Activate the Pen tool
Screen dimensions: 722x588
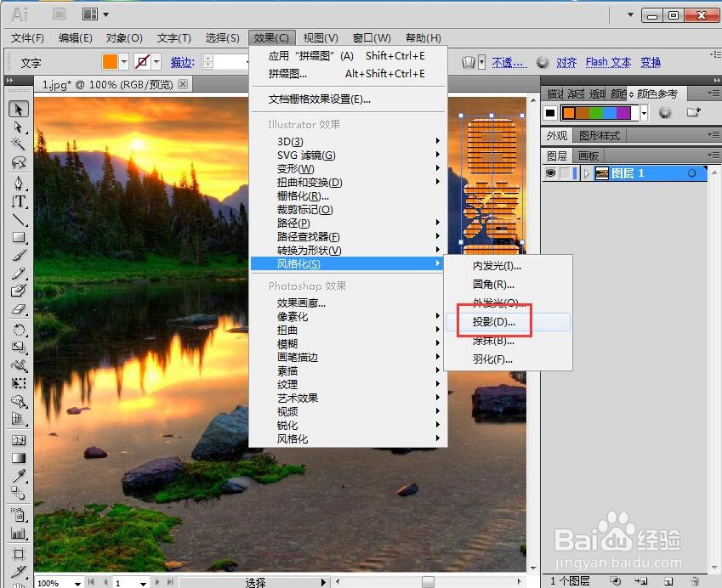tap(17, 183)
